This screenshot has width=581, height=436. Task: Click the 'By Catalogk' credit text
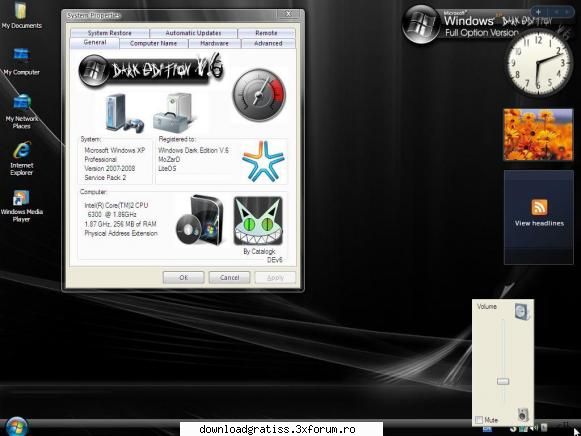[x=259, y=252]
